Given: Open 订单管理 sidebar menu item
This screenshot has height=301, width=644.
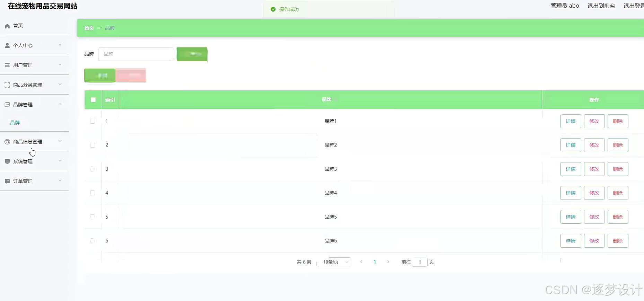Looking at the screenshot, I should (x=35, y=181).
